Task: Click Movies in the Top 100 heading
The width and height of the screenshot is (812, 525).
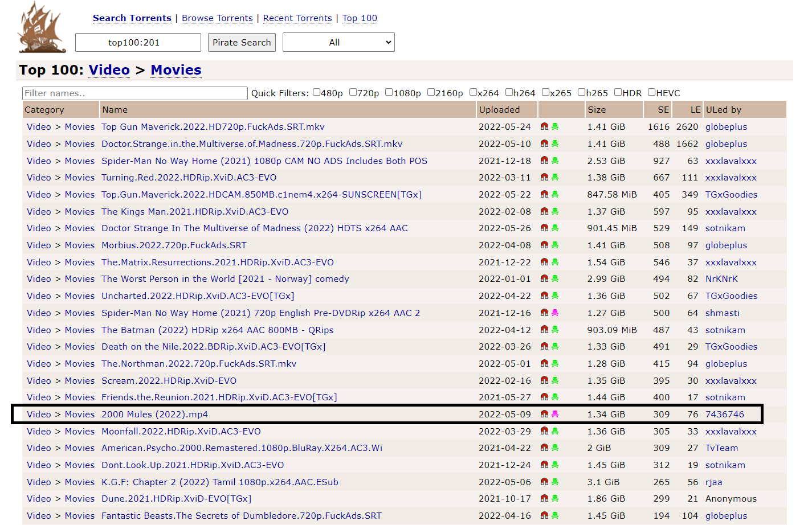Action: (x=176, y=70)
